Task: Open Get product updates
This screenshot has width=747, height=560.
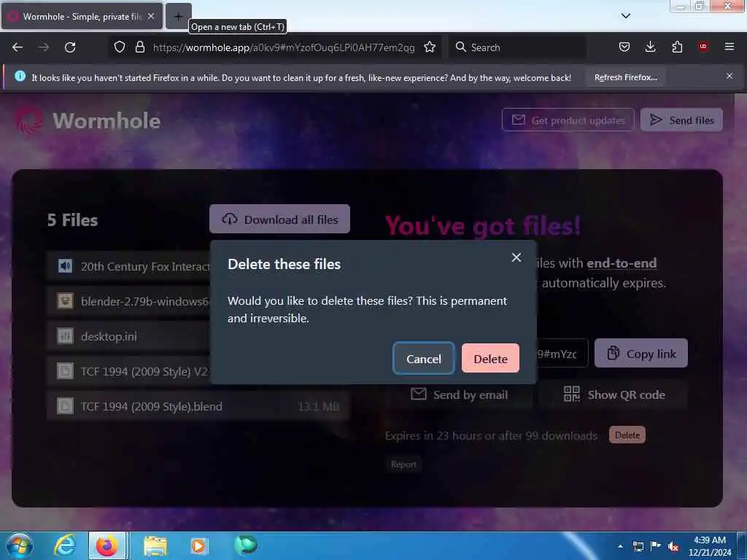Action: click(x=568, y=120)
